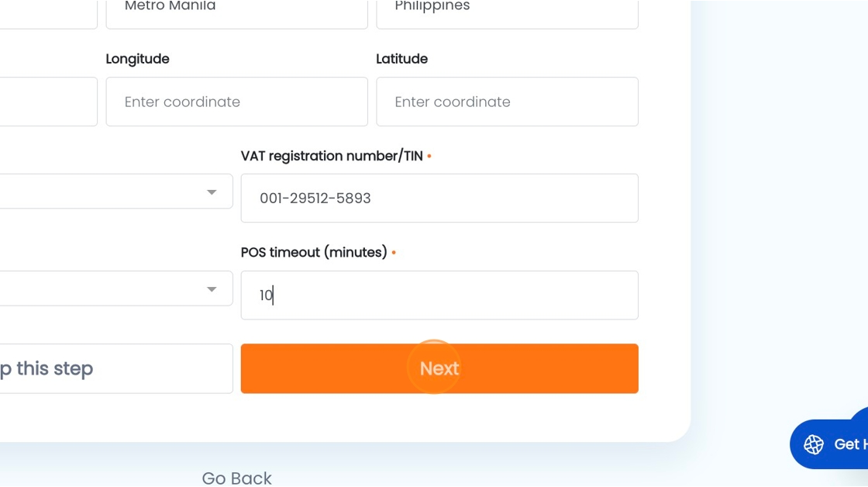The height and width of the screenshot is (487, 868).
Task: Focus the Latitude coordinate field
Action: coord(507,102)
